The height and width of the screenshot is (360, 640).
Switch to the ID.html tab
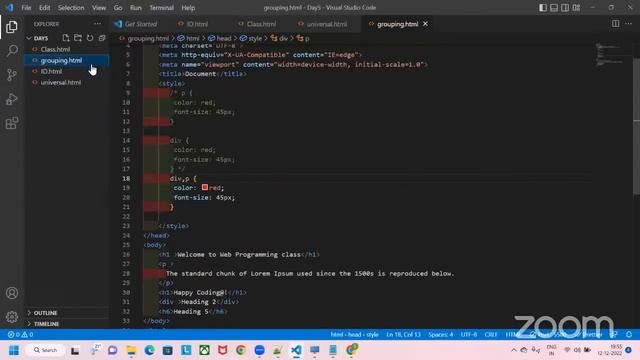198,24
